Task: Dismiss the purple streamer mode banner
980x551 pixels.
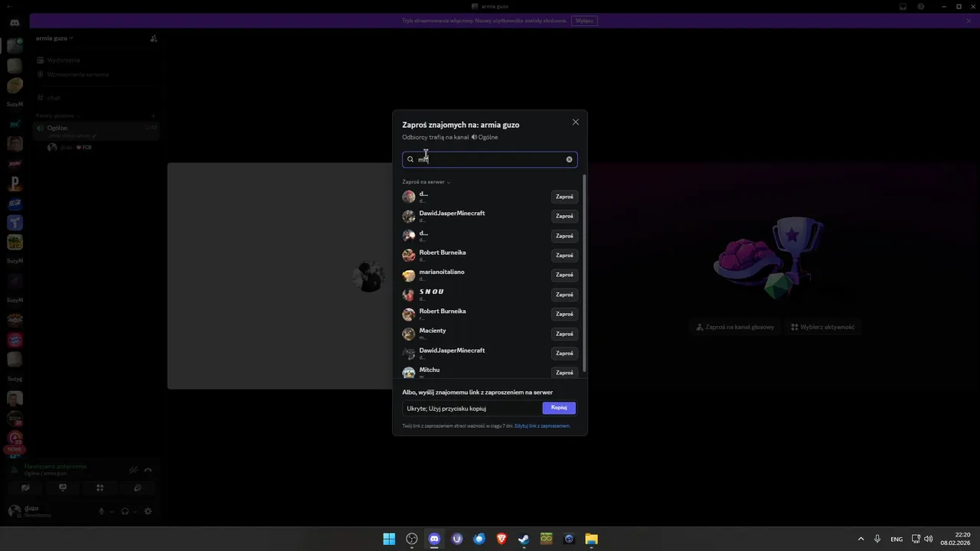Action: click(x=969, y=21)
